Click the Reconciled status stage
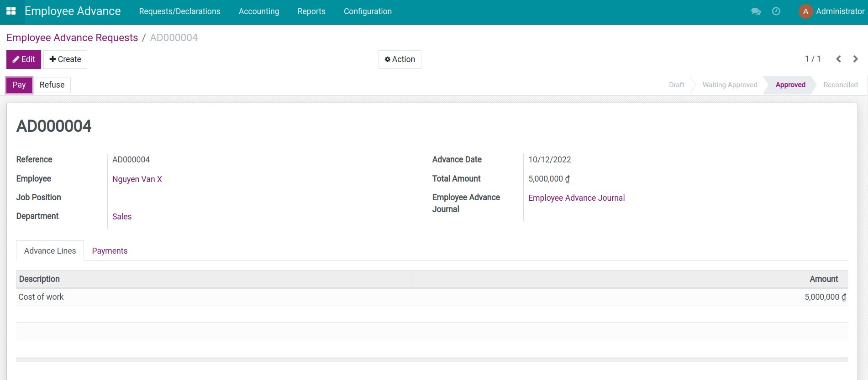Screen dimensions: 868x380 pos(840,85)
